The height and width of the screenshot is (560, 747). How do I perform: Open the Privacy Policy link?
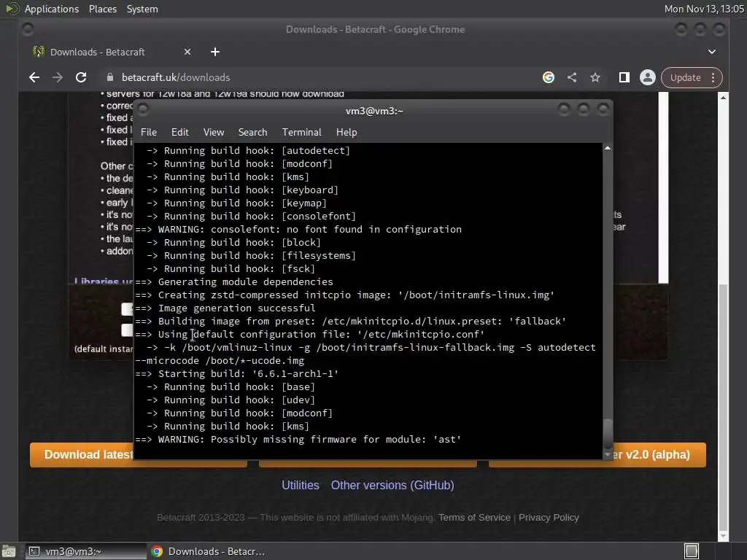(x=549, y=518)
